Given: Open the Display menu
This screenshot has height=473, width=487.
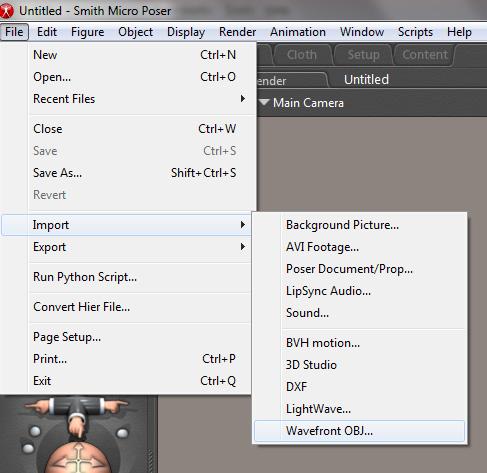Looking at the screenshot, I should (x=186, y=32).
